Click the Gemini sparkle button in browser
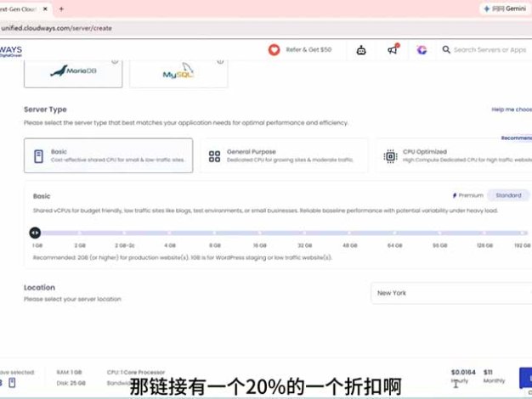532x399 pixels. 505,8
